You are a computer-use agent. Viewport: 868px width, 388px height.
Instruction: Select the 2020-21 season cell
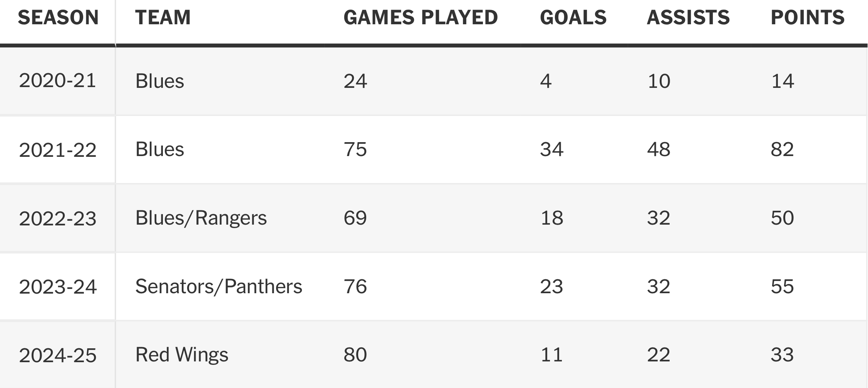[x=57, y=81]
